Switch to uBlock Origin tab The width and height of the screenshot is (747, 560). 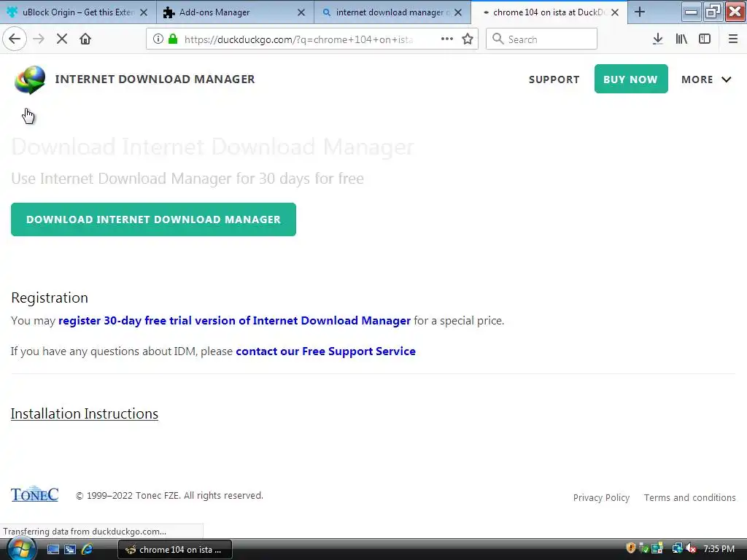point(78,12)
